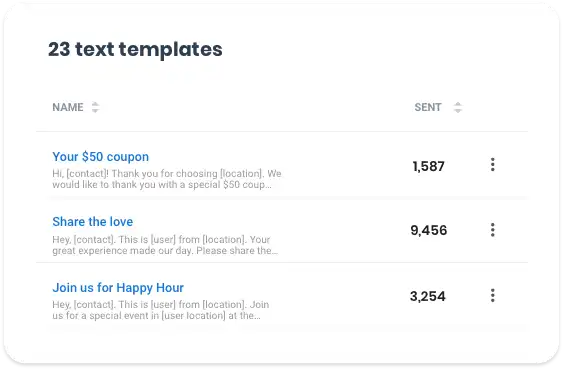The height and width of the screenshot is (370, 563).
Task: Click the SENT column header label
Action: (x=428, y=107)
